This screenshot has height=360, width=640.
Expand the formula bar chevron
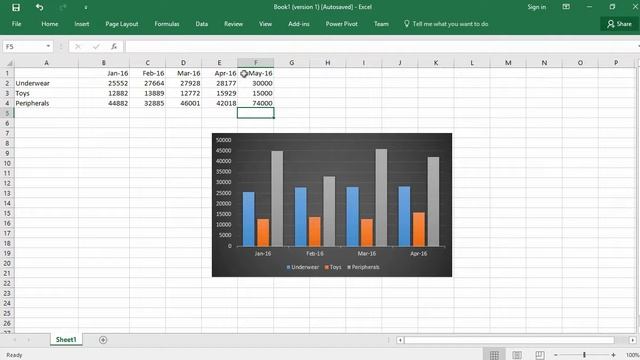[638, 47]
